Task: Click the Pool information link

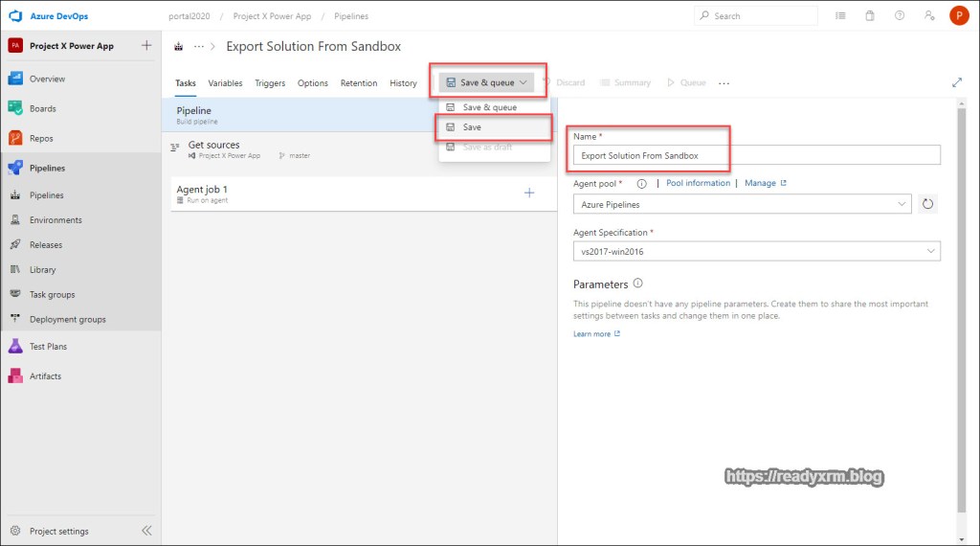Action: pyautogui.click(x=698, y=183)
